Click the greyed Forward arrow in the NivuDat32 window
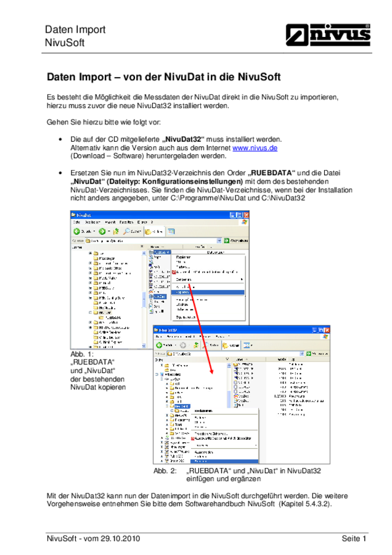Image resolution: width=392 pixels, height=555 pixels. point(182,345)
